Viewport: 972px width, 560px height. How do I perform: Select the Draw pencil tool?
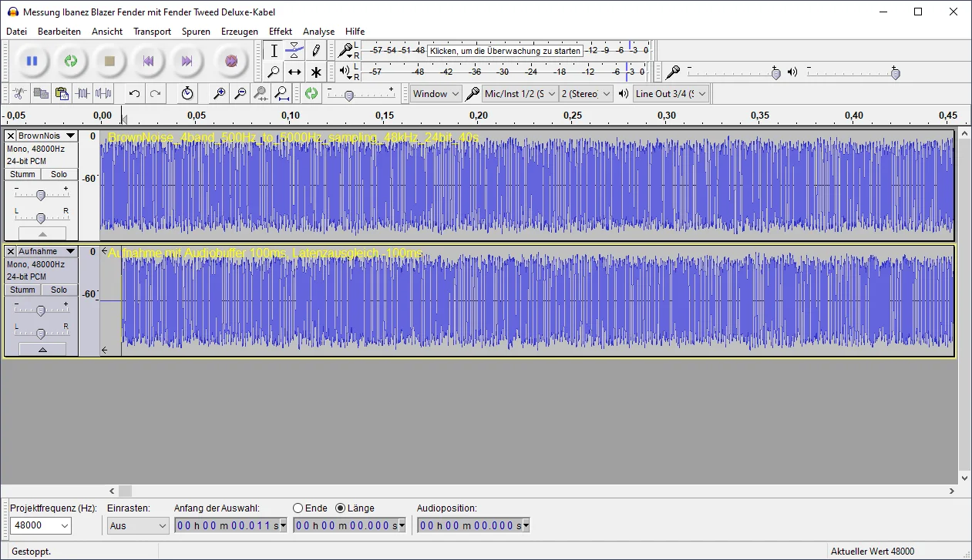pos(315,51)
